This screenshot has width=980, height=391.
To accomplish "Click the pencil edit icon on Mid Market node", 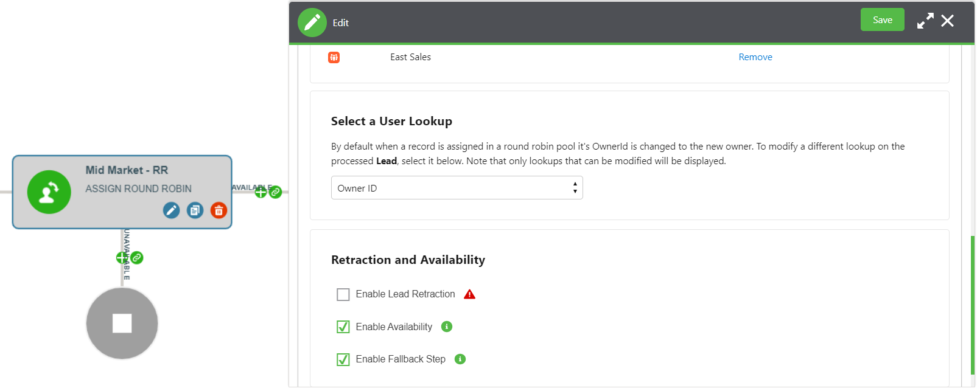I will (x=171, y=210).
